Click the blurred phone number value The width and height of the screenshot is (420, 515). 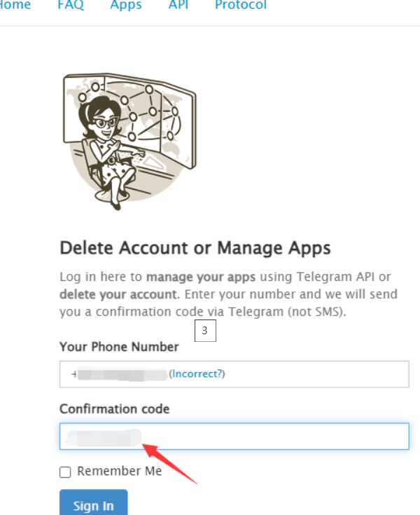tap(120, 374)
